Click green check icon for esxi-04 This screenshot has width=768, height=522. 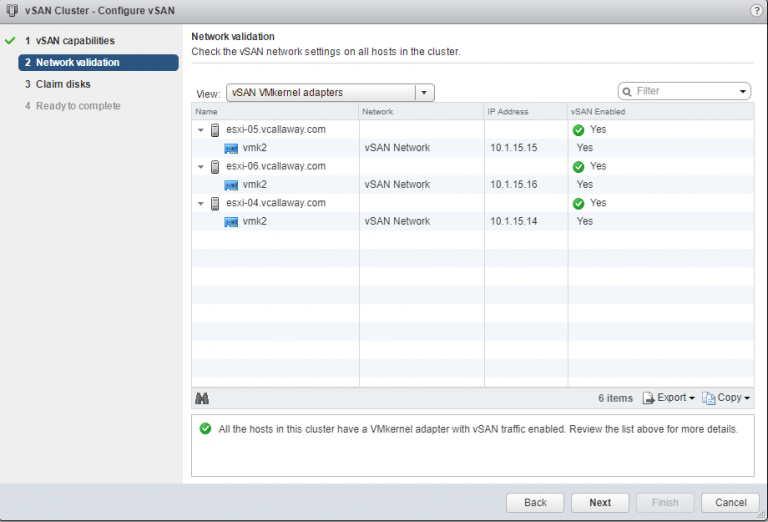(x=578, y=203)
